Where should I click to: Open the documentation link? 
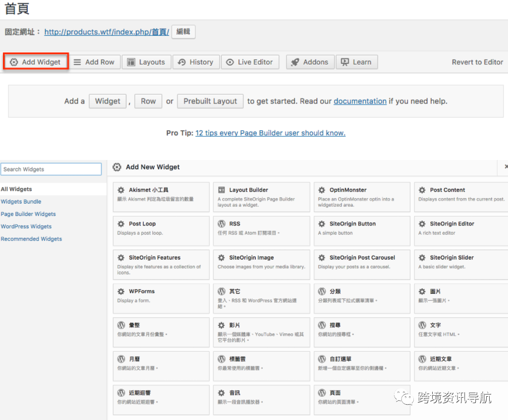[x=360, y=101]
